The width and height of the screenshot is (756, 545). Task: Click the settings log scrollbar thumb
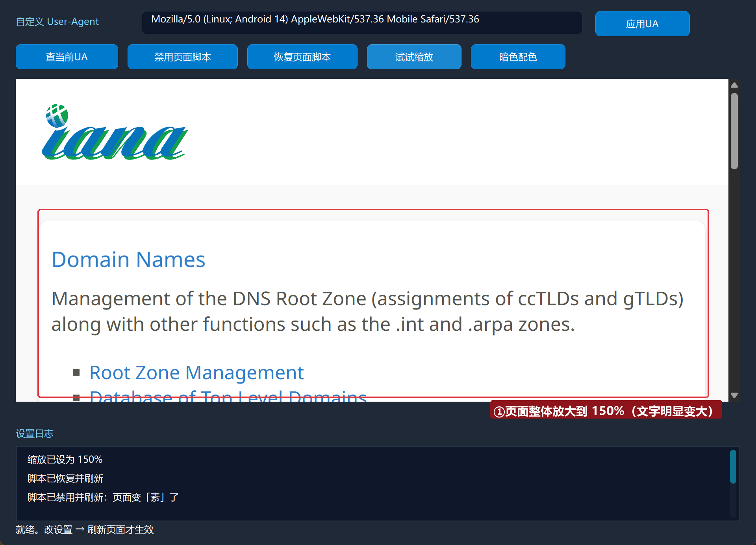pyautogui.click(x=733, y=467)
